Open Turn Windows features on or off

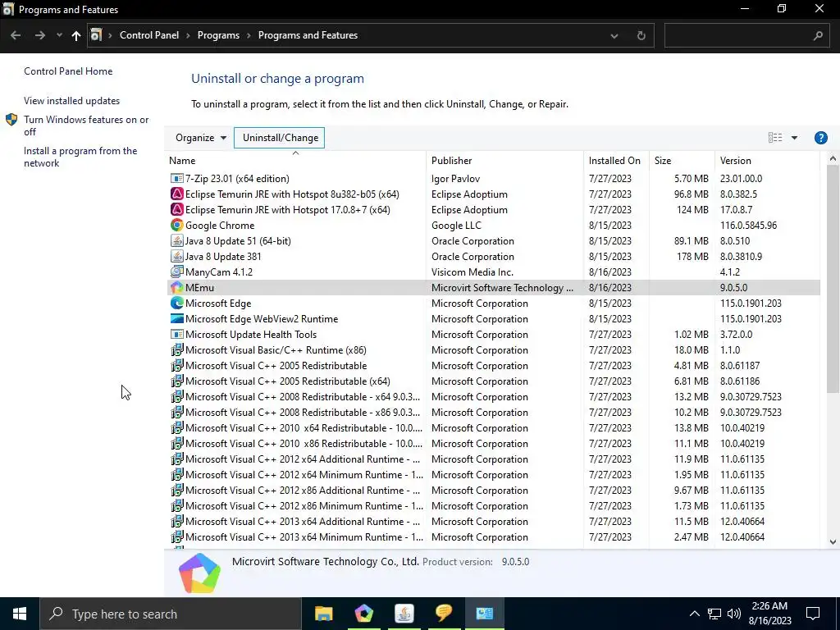tap(86, 126)
